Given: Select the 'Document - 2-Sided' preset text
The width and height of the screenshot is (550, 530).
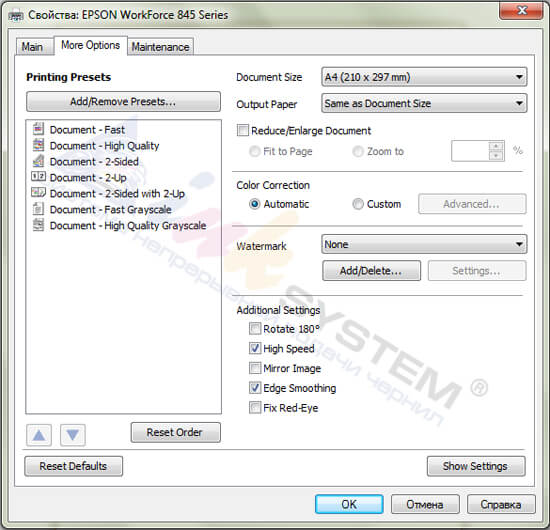Looking at the screenshot, I should 94,162.
